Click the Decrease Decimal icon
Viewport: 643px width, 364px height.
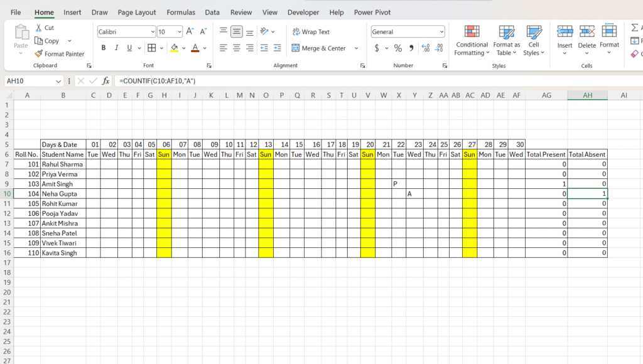pos(439,48)
